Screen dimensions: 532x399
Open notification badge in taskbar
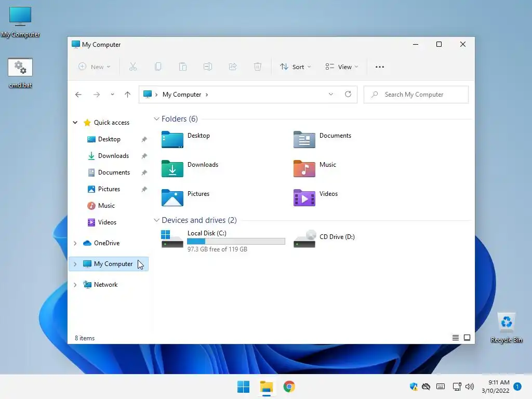pyautogui.click(x=517, y=387)
